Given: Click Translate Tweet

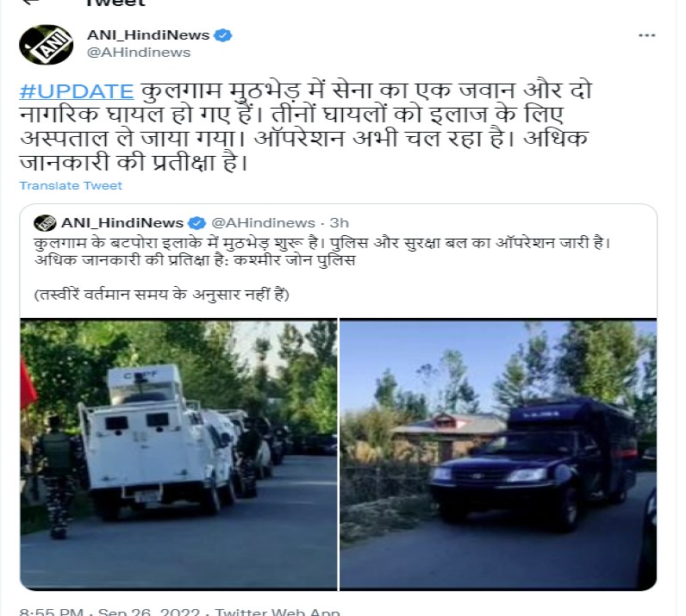Looking at the screenshot, I should click(71, 185).
